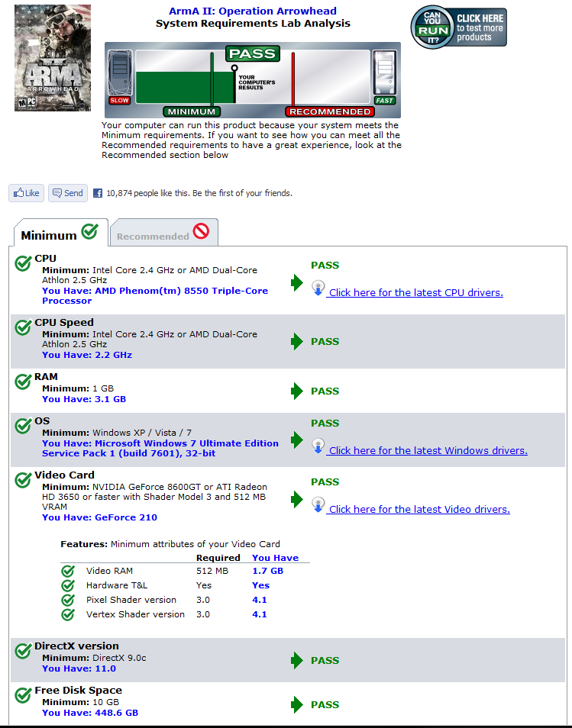
Task: Open the latest Windows drivers link
Action: (x=428, y=451)
